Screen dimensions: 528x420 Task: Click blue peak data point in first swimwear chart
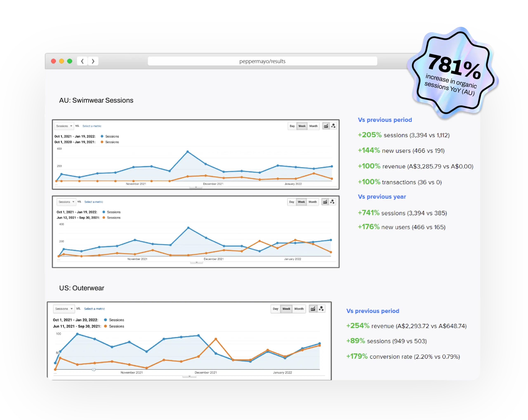pyautogui.click(x=188, y=152)
